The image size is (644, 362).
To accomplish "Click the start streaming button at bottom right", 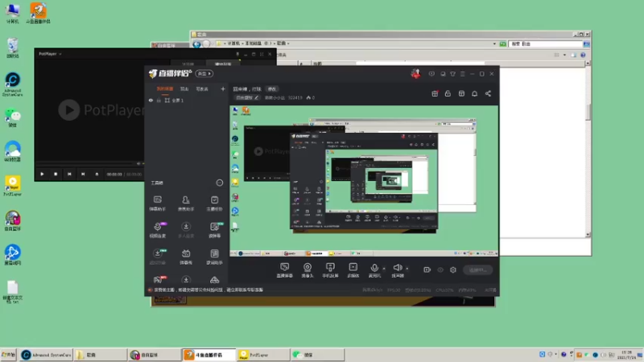I will pyautogui.click(x=478, y=270).
